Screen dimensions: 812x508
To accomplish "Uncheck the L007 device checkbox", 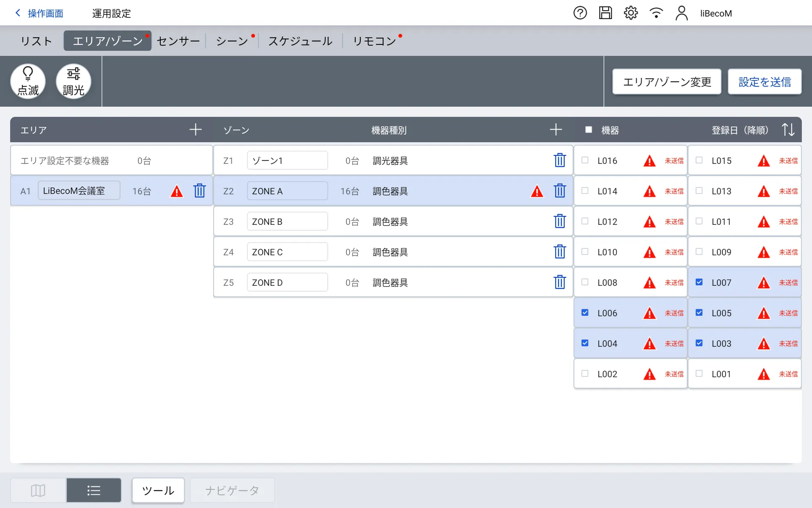I will [x=699, y=282].
